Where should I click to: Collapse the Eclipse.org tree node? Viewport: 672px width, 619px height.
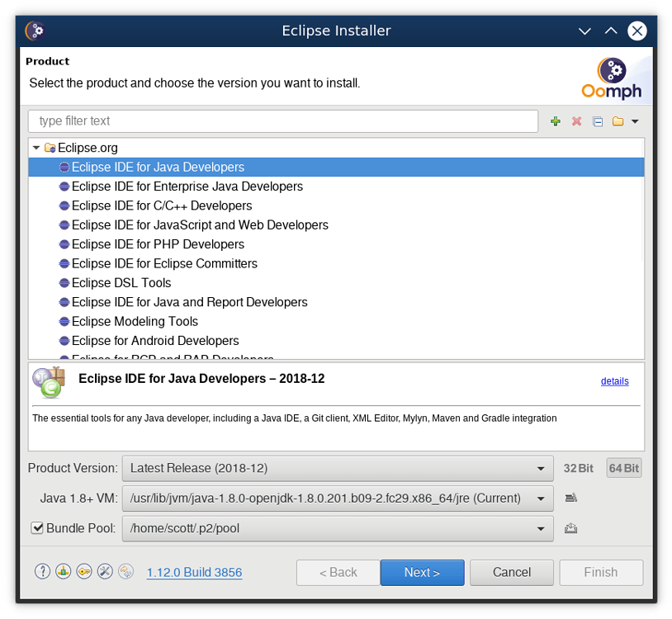(x=35, y=148)
